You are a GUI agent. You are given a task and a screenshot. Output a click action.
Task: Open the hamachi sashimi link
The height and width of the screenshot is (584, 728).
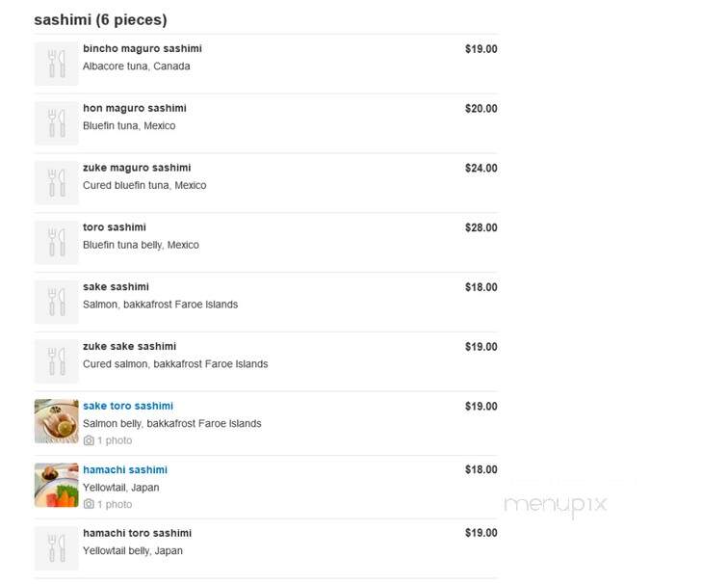coord(125,469)
